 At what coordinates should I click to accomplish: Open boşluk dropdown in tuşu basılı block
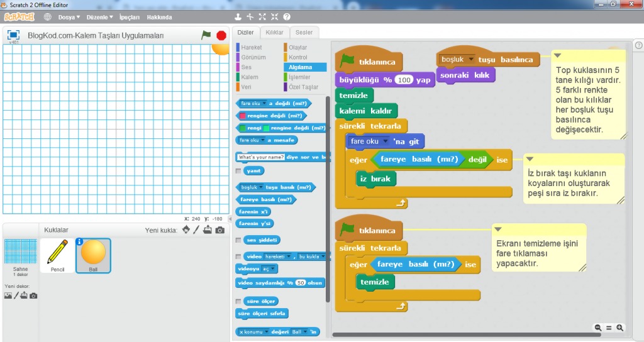coord(261,187)
